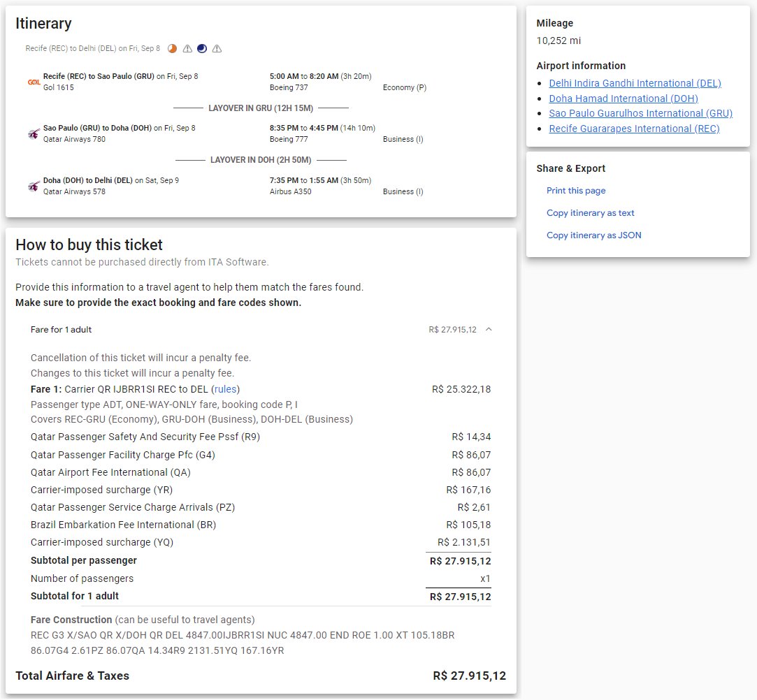The image size is (757, 700).
Task: Click the 'Boeing 737' aircraft text
Action: (x=289, y=87)
